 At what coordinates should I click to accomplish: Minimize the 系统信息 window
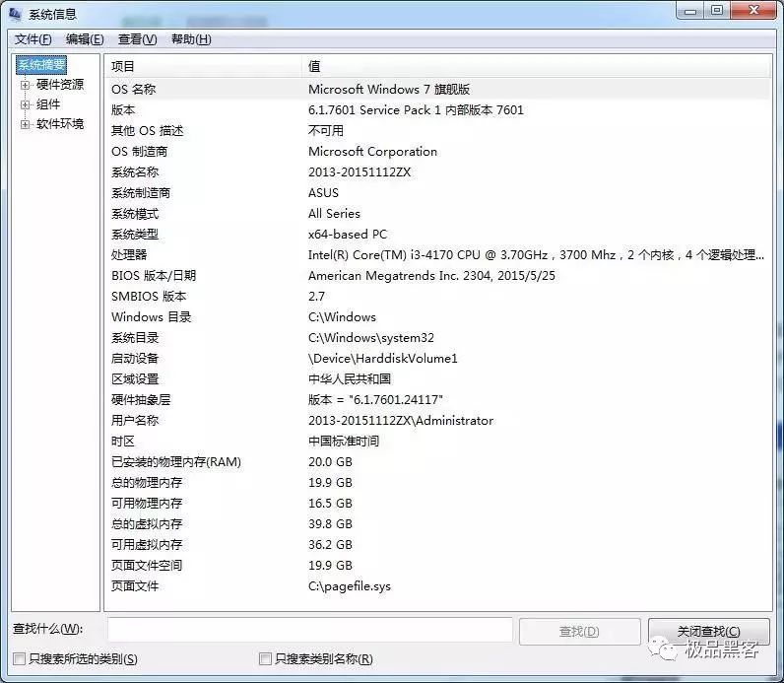click(690, 11)
